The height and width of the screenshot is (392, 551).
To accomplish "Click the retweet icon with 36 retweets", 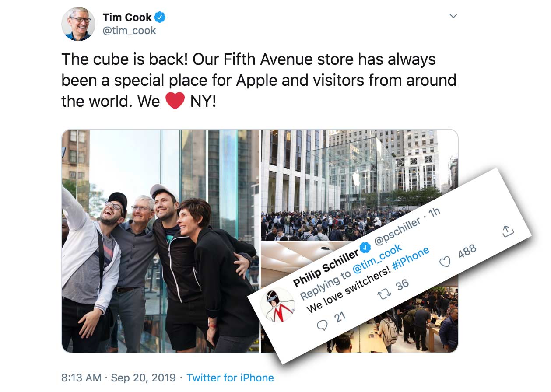I will pyautogui.click(x=385, y=294).
